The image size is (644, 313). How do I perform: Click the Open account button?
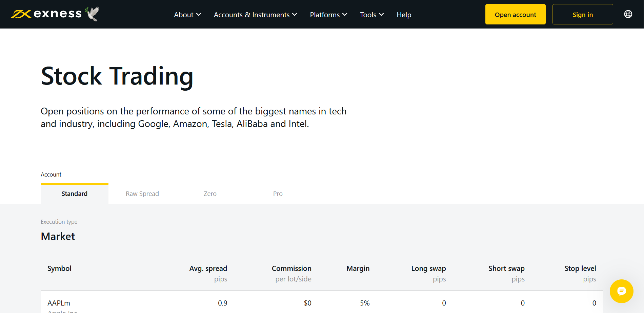(x=515, y=14)
